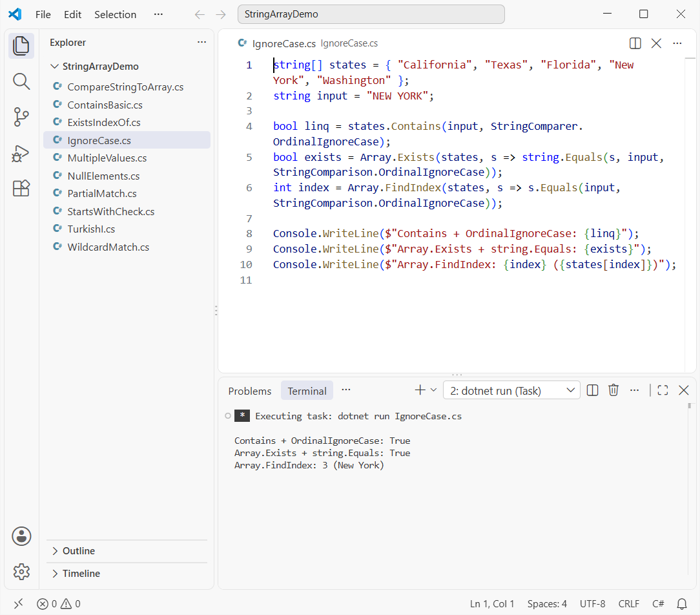Show errors and warnings count in status bar
Screen dimensions: 700x615
(59, 604)
